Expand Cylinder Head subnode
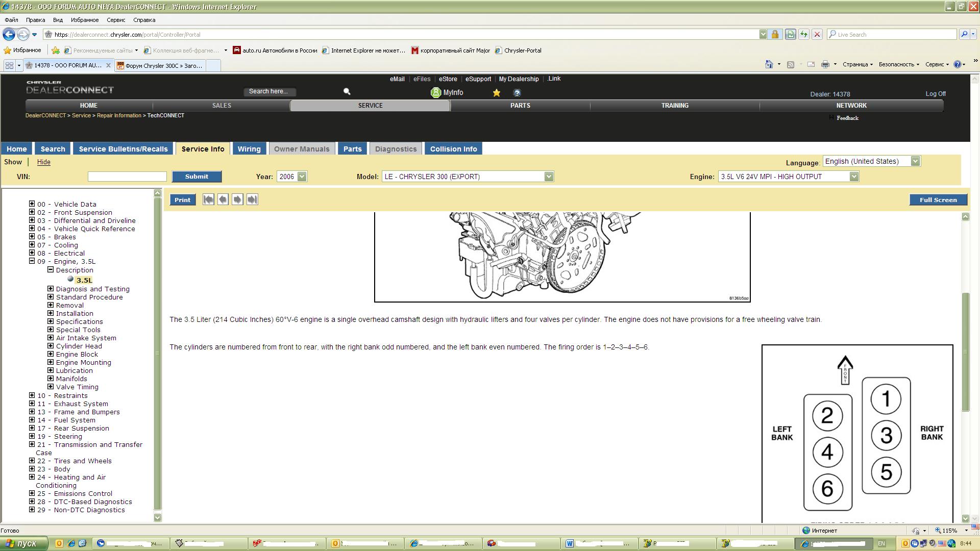Viewport: 980px width, 551px height. (51, 345)
